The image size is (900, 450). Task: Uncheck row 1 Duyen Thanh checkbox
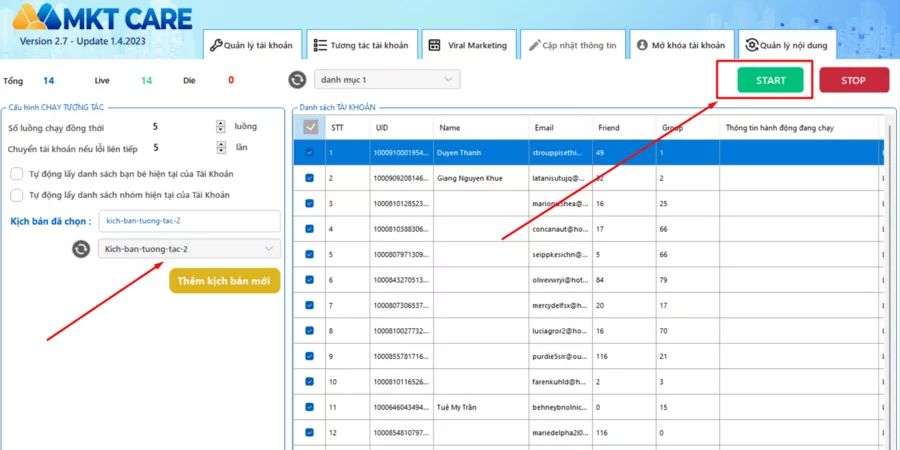pos(310,153)
